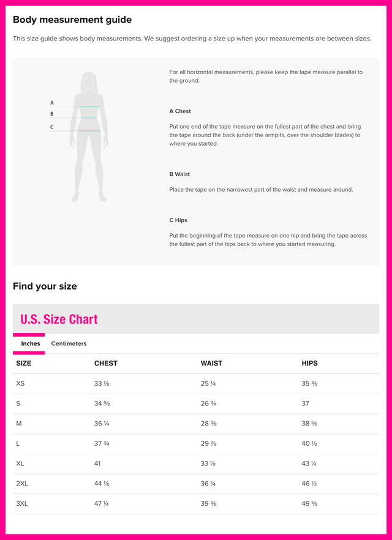Click the HIPS column header
The width and height of the screenshot is (392, 540).
[x=309, y=363]
